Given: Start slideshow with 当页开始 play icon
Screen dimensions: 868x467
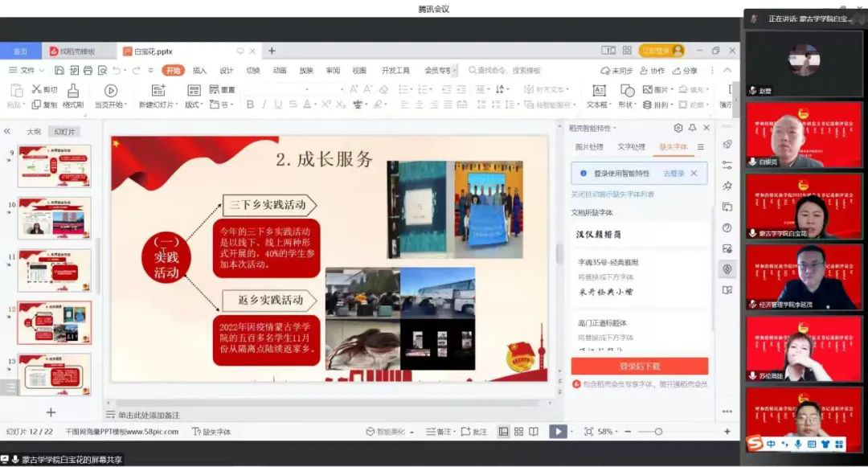Looking at the screenshot, I should pyautogui.click(x=111, y=91).
